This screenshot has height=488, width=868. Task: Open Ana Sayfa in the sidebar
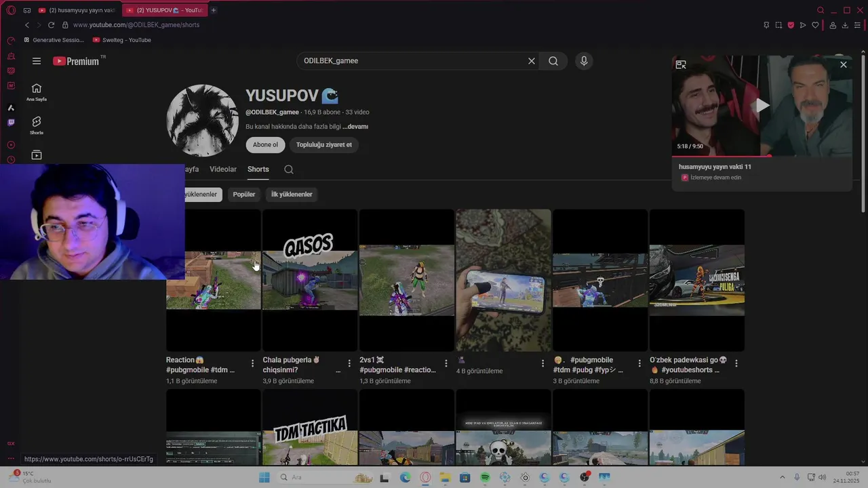[x=37, y=92]
